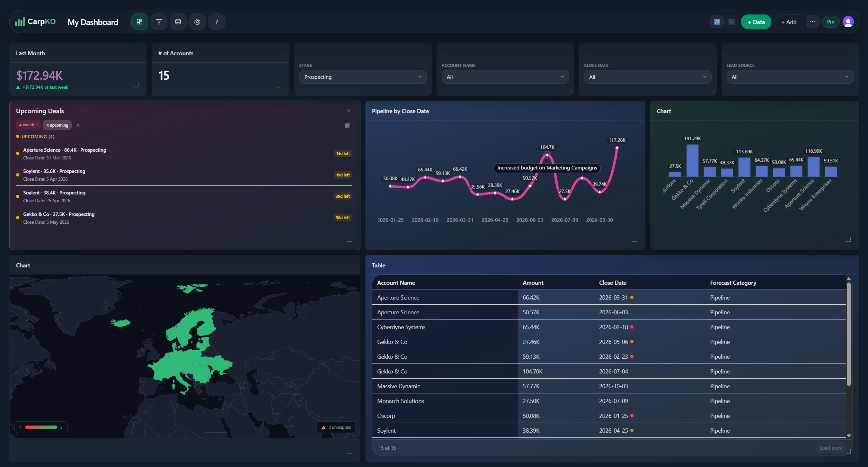
Task: Click the map legend color gradient bar
Action: (x=41, y=427)
